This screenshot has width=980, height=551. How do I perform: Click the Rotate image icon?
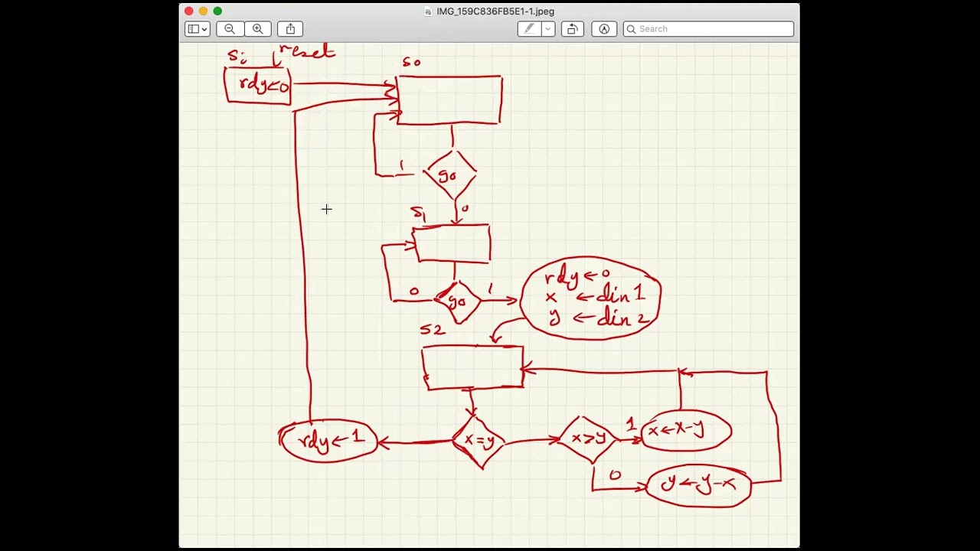click(x=572, y=29)
